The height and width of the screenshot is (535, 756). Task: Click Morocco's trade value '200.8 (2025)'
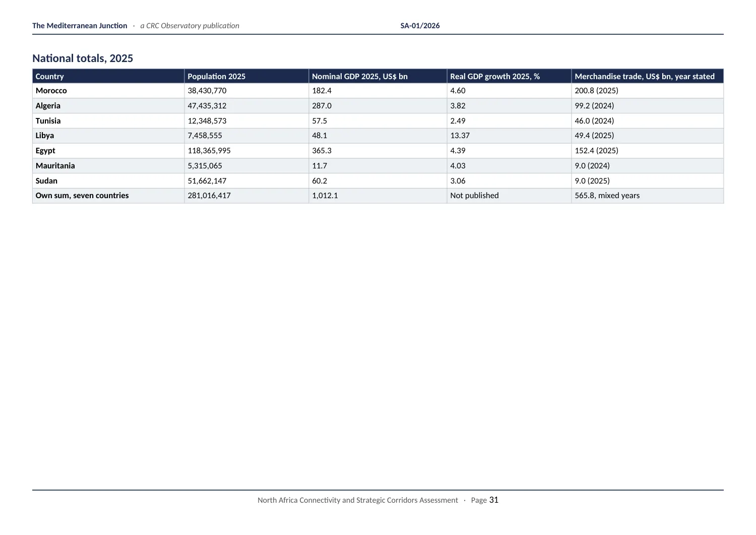(596, 91)
